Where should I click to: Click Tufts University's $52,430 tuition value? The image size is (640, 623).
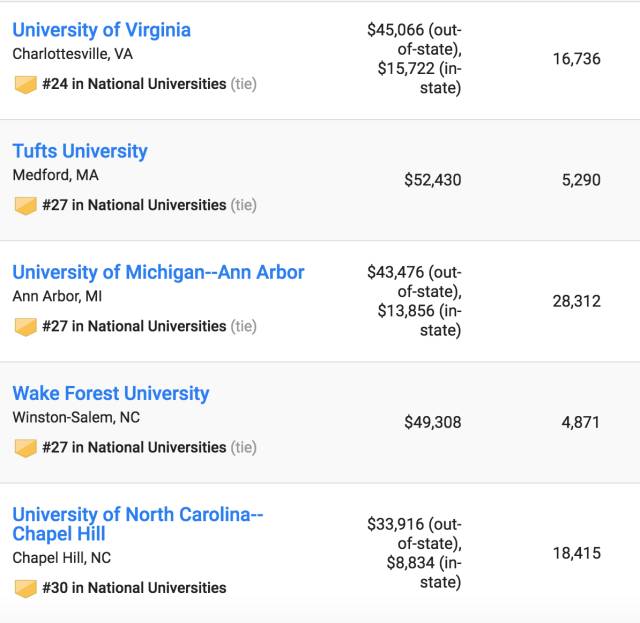(x=432, y=180)
